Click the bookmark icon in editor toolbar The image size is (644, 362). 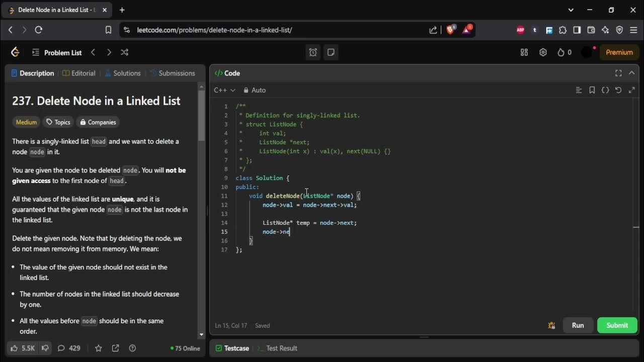click(x=592, y=90)
